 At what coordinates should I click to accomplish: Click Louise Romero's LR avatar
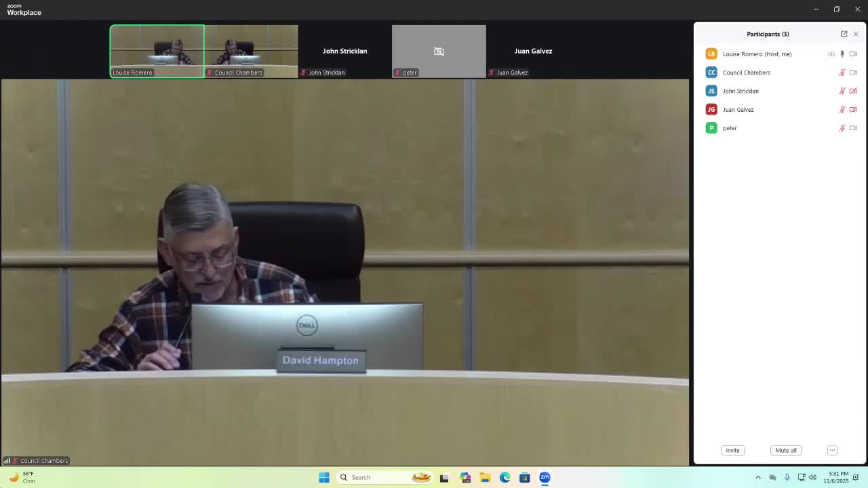(x=711, y=54)
